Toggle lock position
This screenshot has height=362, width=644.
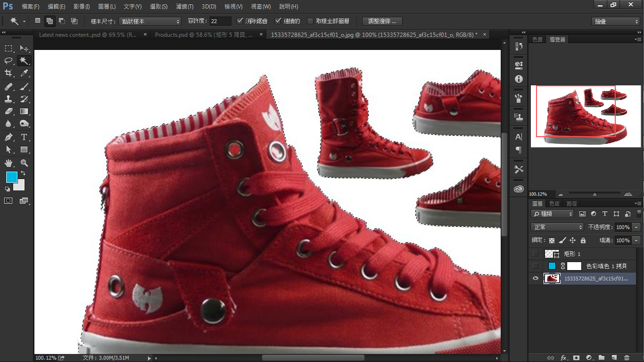572,240
